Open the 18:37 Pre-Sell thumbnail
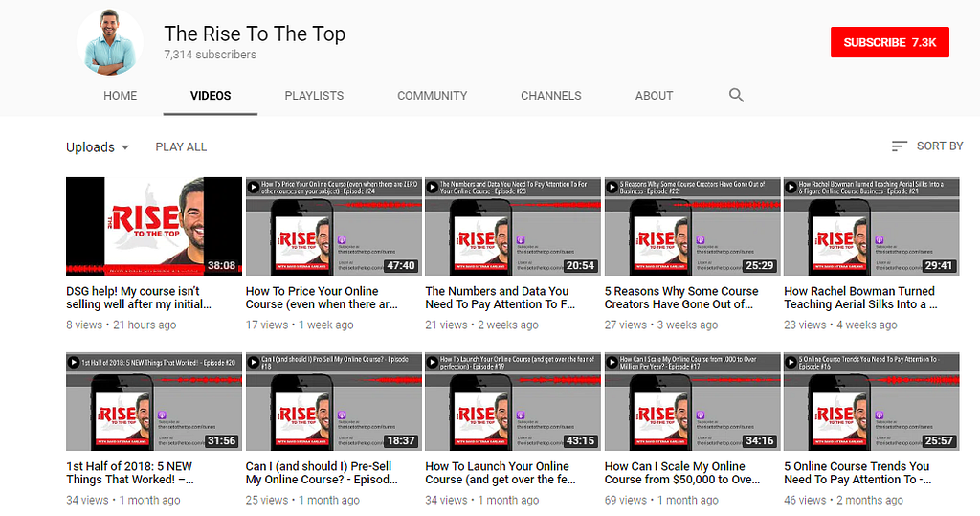980x516 pixels. [334, 401]
